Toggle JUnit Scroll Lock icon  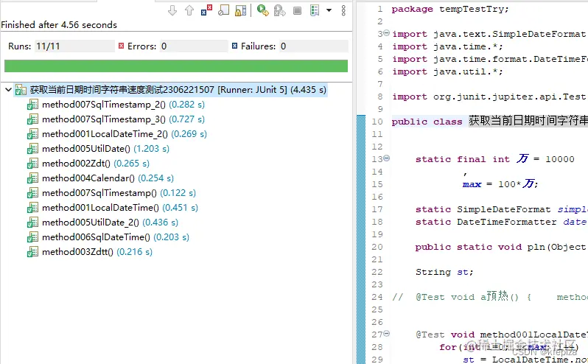click(241, 10)
